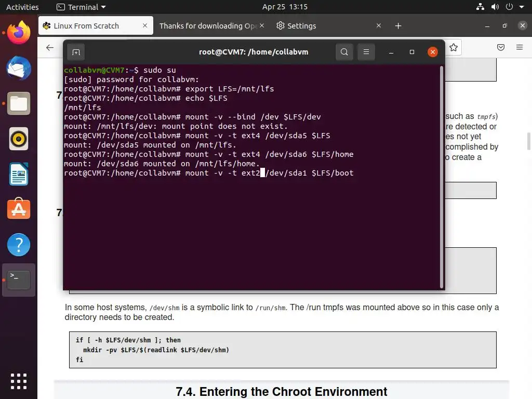Open Ubuntu Software from the dock

tap(19, 209)
